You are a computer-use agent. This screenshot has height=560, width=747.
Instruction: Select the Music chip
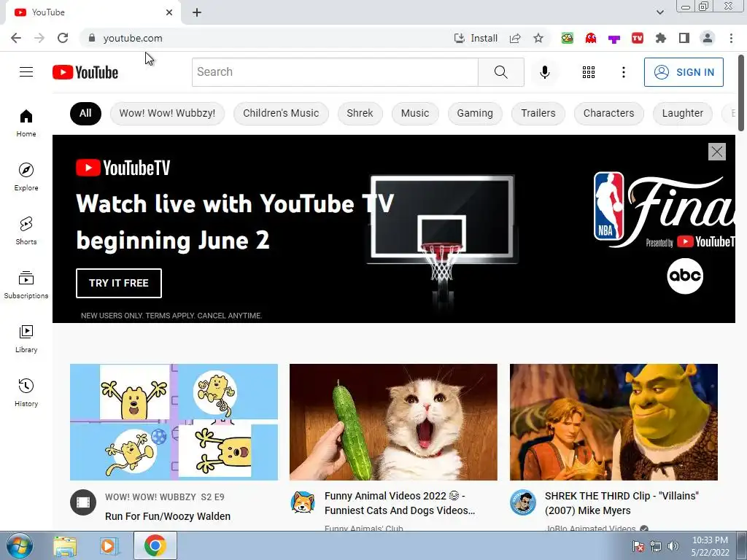(x=415, y=113)
